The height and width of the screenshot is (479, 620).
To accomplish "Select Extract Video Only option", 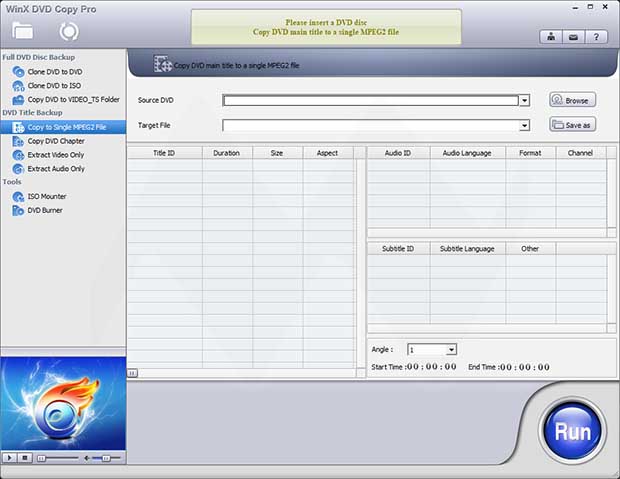I will point(56,155).
